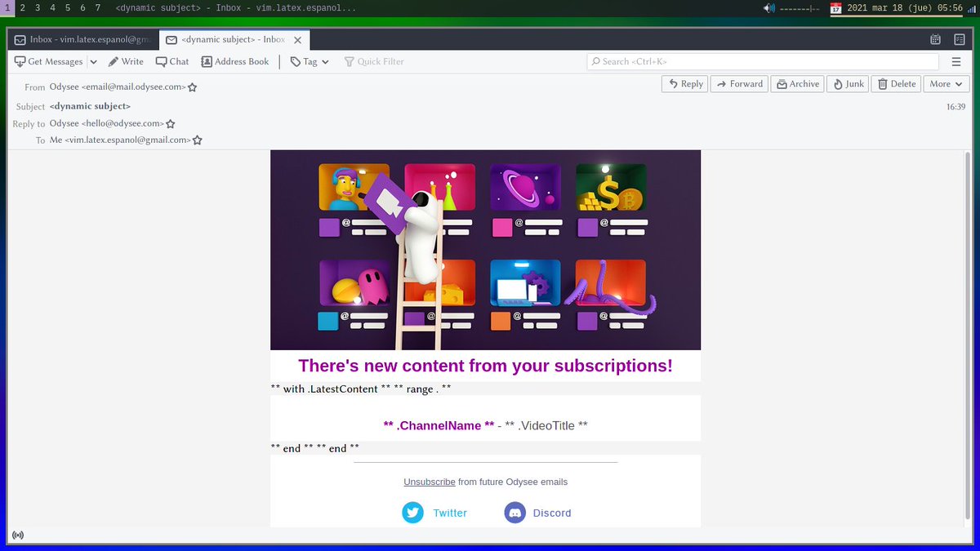Archive this message
Screen dimensions: 980x551
click(797, 83)
